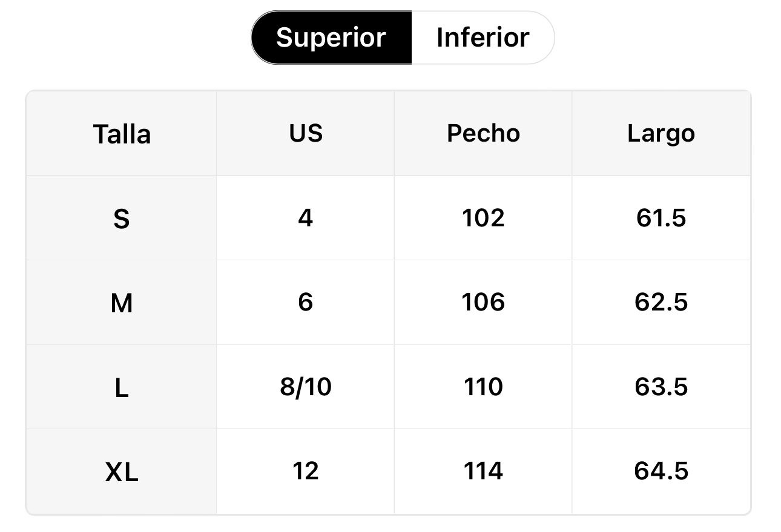
Task: Click US size 12 cell
Action: point(306,471)
